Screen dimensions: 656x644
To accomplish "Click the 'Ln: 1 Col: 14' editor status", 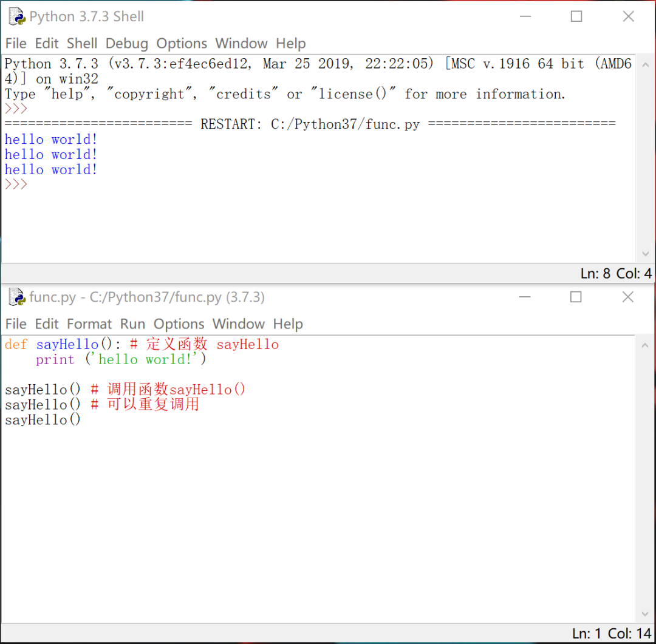I will click(612, 634).
